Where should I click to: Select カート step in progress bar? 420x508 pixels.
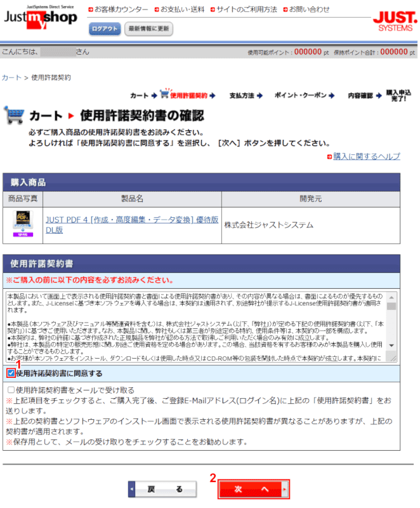[139, 96]
